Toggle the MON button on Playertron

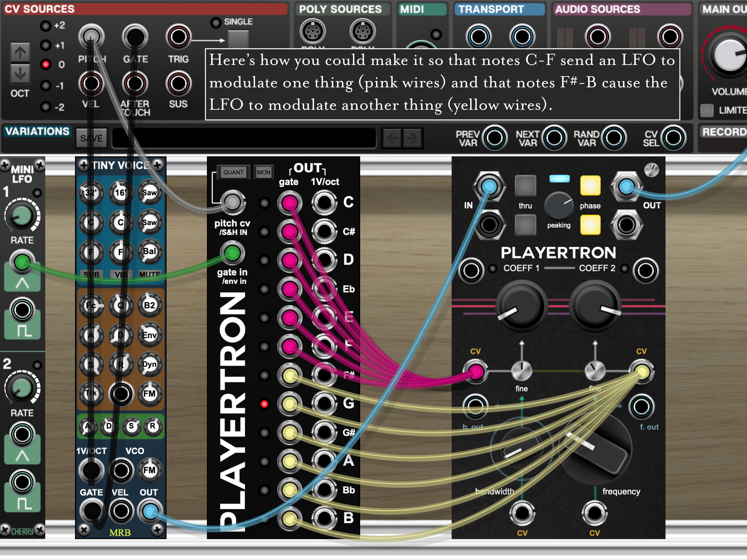coord(263,172)
